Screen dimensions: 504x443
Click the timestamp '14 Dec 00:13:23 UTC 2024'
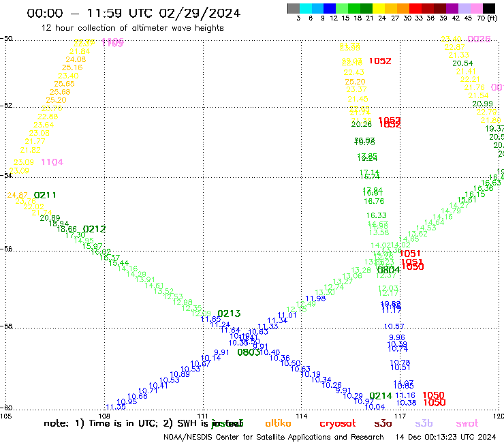click(x=446, y=438)
